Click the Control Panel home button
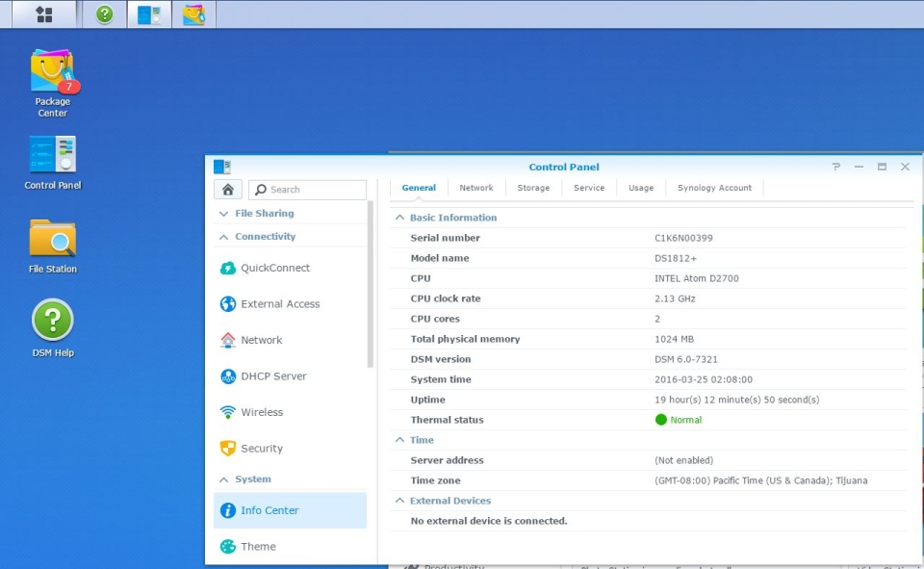The image size is (924, 569). [x=228, y=190]
